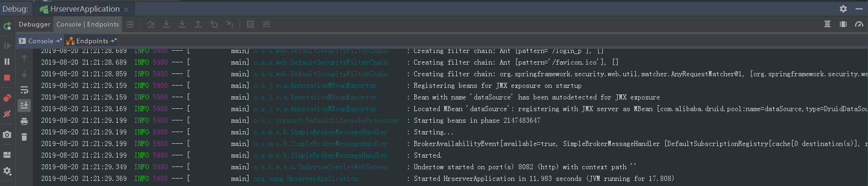Viewport: 868px width, 186px height.
Task: Click the Memory chip icon at top right
Action: click(x=843, y=24)
